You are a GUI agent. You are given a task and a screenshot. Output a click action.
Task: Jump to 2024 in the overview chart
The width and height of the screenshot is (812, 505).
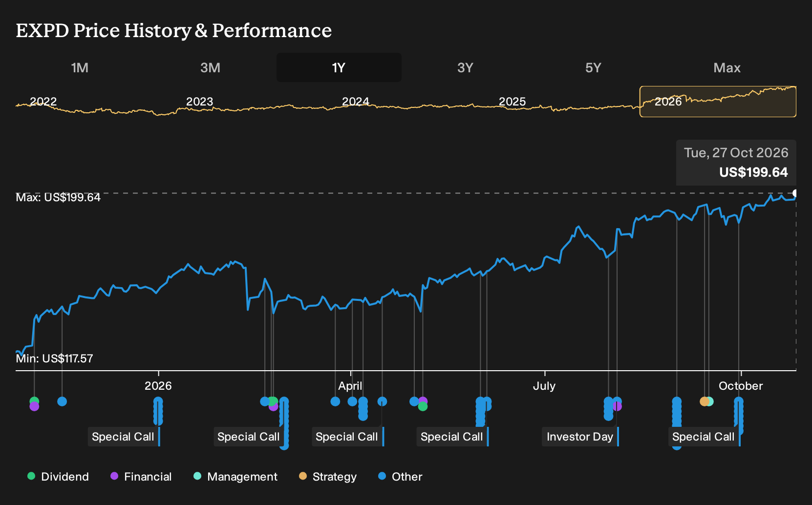click(x=356, y=102)
